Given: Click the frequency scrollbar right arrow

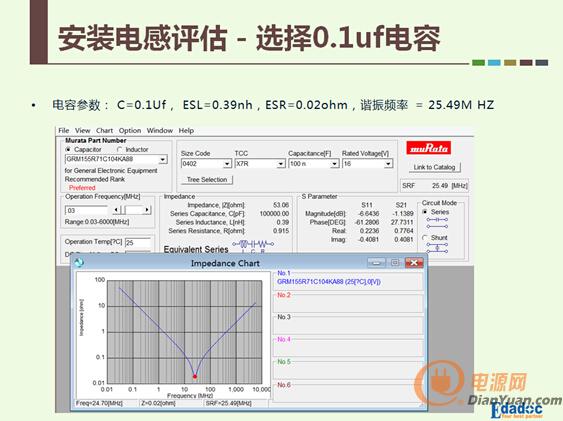Looking at the screenshot, I should 147,210.
